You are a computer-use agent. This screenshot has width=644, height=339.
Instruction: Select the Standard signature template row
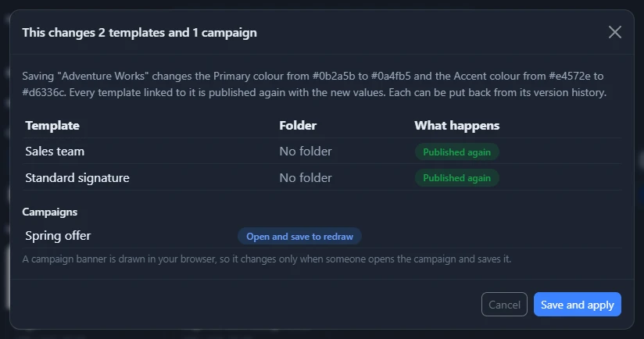[x=322, y=178]
